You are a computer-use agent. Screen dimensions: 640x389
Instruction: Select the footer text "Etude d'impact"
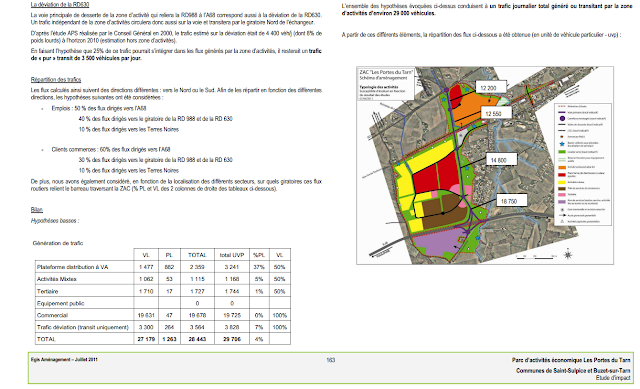(613, 378)
